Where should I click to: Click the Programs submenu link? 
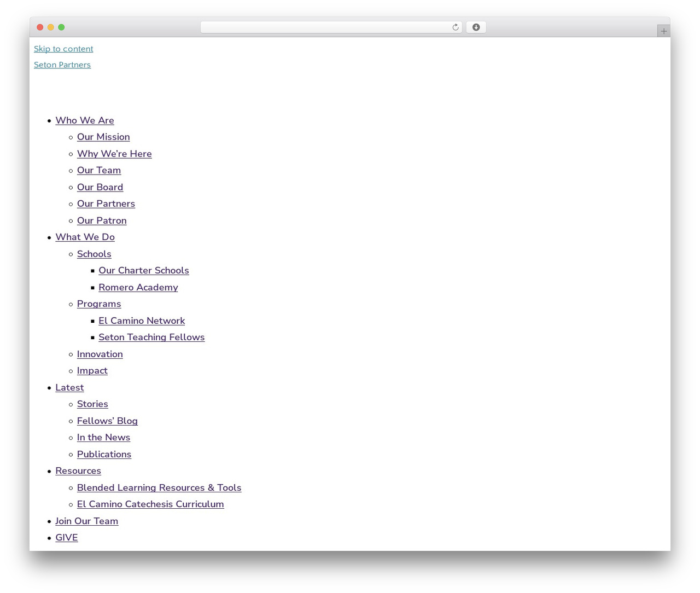click(99, 304)
